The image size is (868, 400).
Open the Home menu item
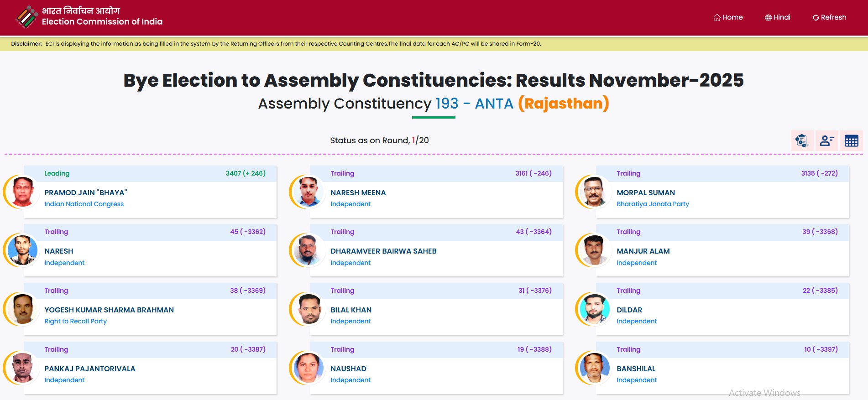732,17
